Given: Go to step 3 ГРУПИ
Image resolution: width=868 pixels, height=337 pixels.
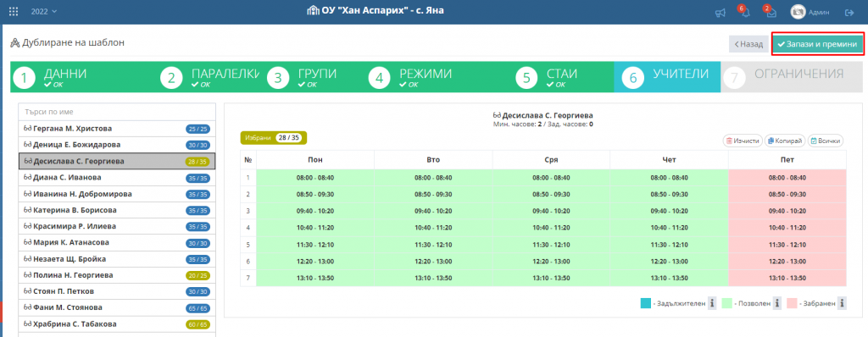Looking at the screenshot, I should pyautogui.click(x=315, y=77).
